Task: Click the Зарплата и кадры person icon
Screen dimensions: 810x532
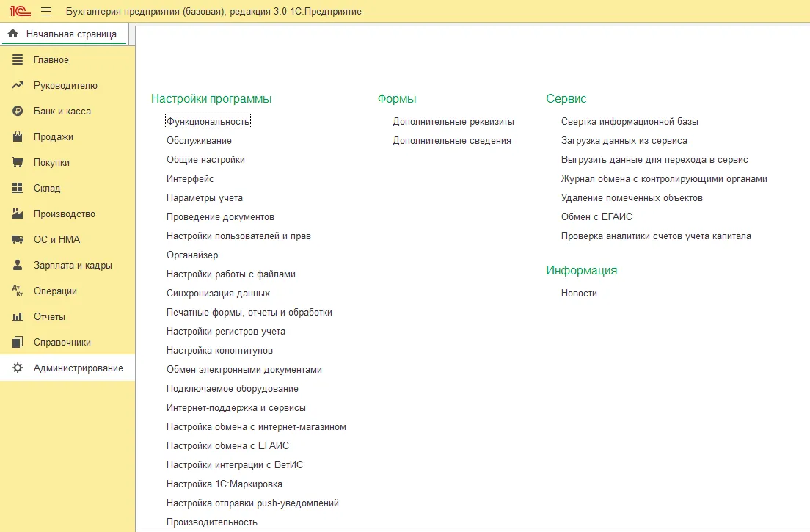Action: (18, 265)
